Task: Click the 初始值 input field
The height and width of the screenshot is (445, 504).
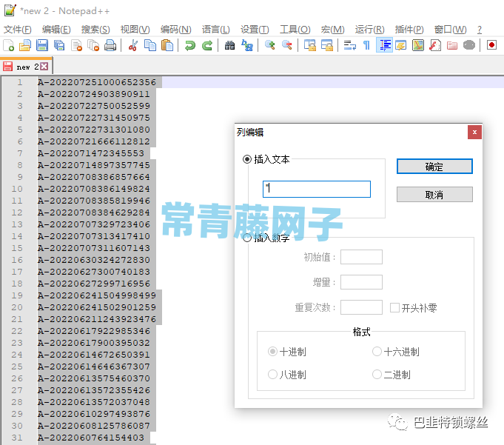Action: point(361,257)
